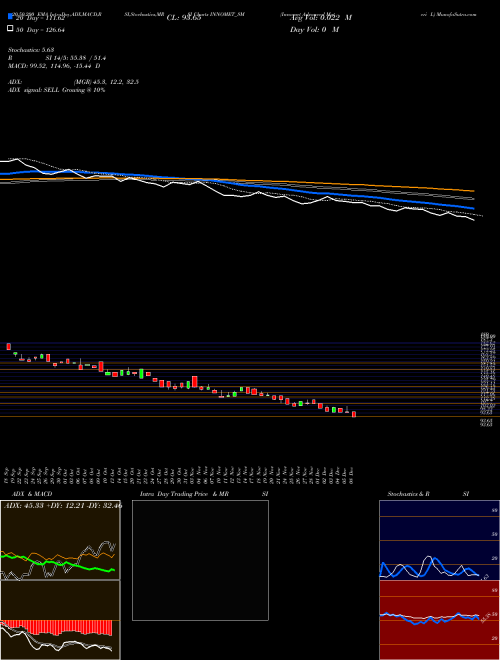Viewport: 500px width, 660px height.
Task: Open the empty Intra Day Trading Price panel
Action: 200,560
